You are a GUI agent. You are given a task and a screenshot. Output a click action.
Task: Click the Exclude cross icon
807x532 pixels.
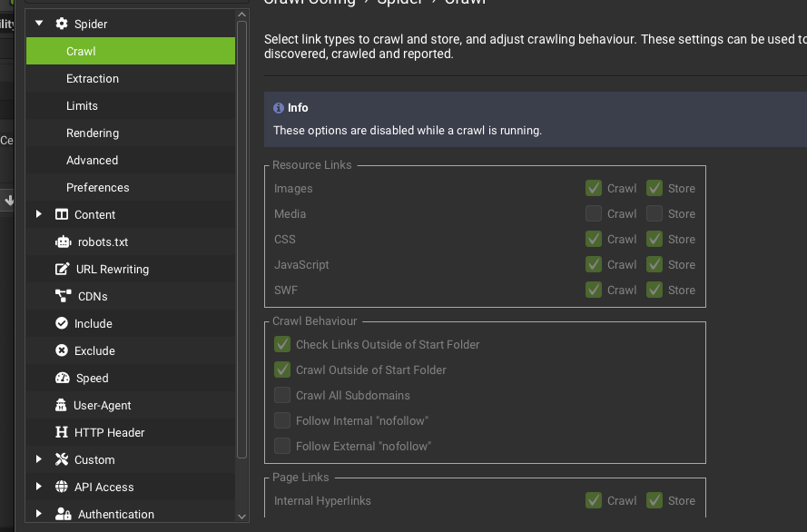point(62,351)
